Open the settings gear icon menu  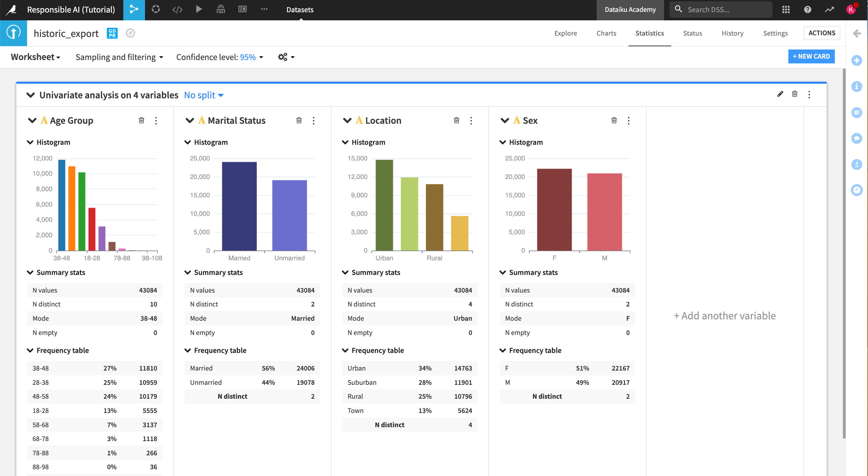pos(284,57)
